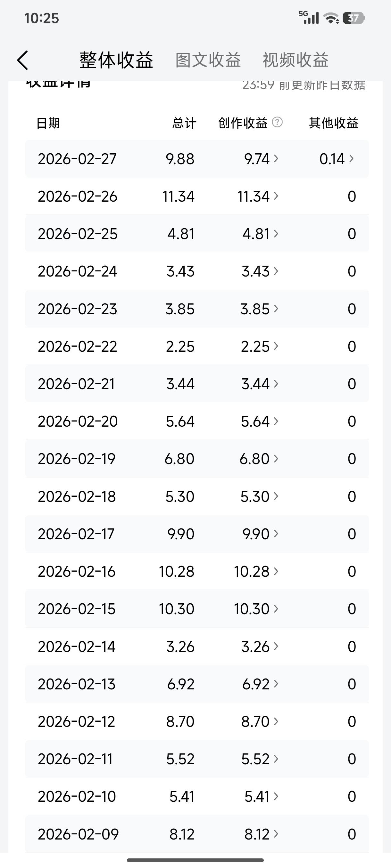Tap the question mark next to 创作收益
Image resolution: width=391 pixels, height=868 pixels.
tap(277, 122)
